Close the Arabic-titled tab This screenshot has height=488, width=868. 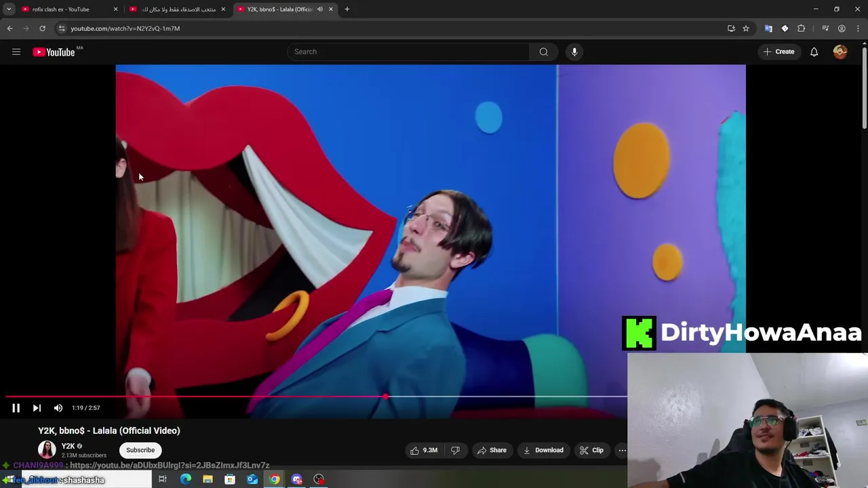click(x=223, y=9)
